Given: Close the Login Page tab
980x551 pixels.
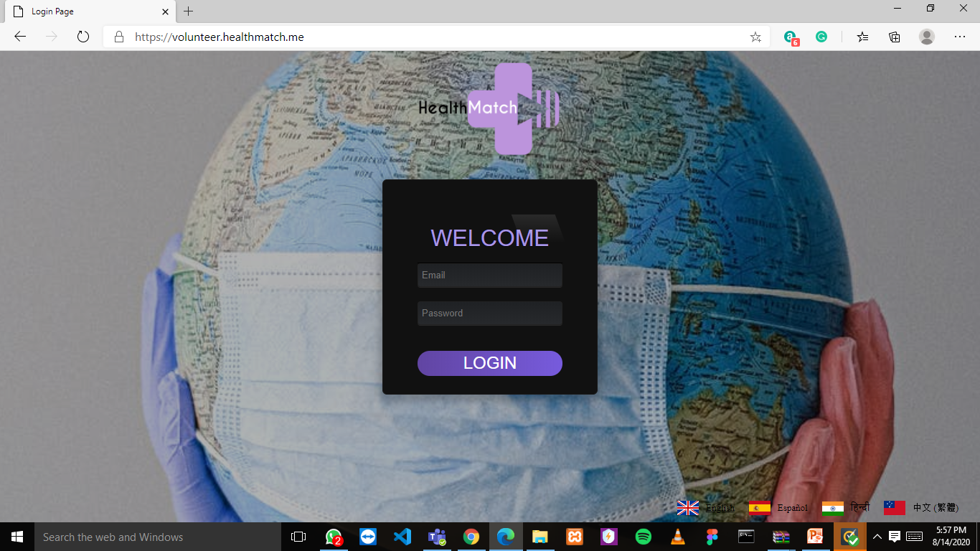Looking at the screenshot, I should (x=165, y=11).
